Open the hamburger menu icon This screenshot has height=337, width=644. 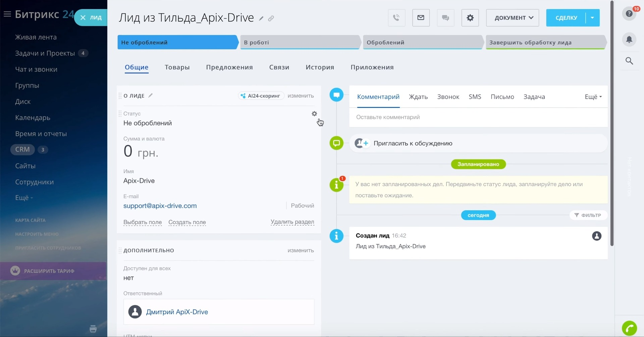point(7,14)
